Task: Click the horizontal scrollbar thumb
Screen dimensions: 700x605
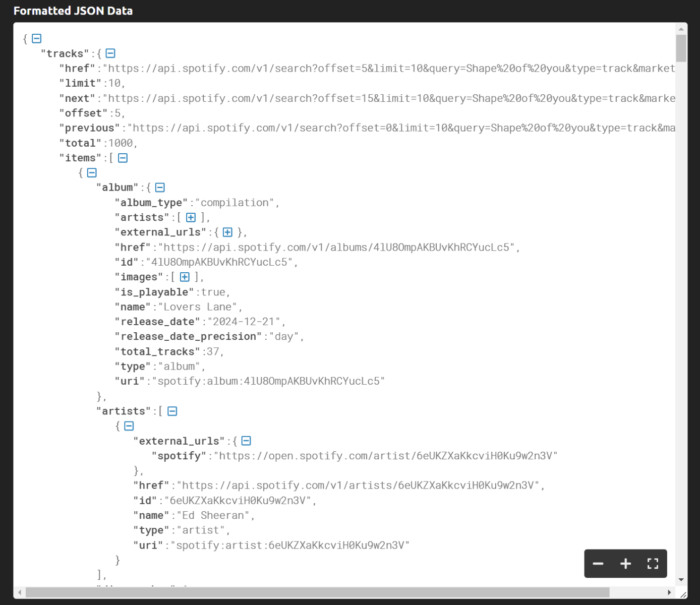Action: 318,592
